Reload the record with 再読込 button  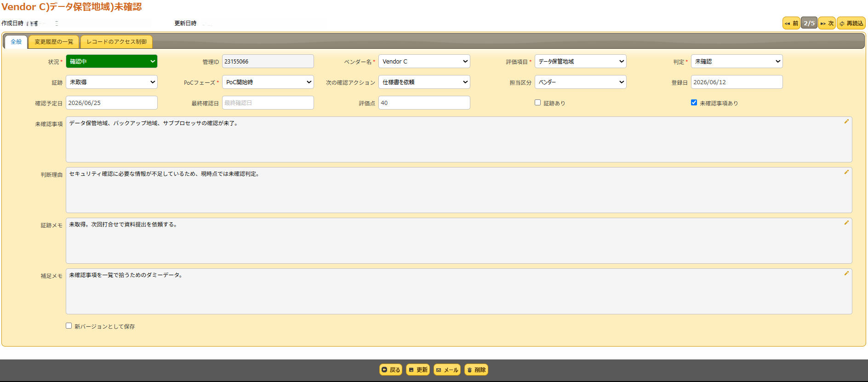[x=851, y=23]
